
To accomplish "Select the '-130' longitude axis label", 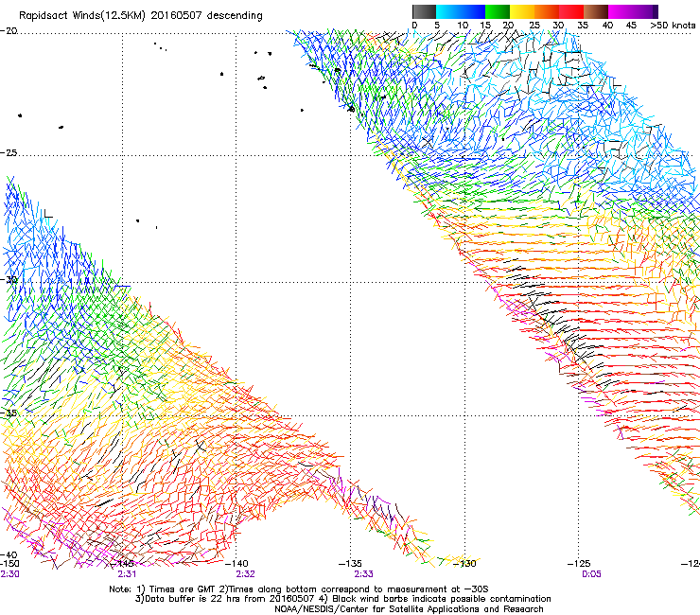I will (x=464, y=564).
